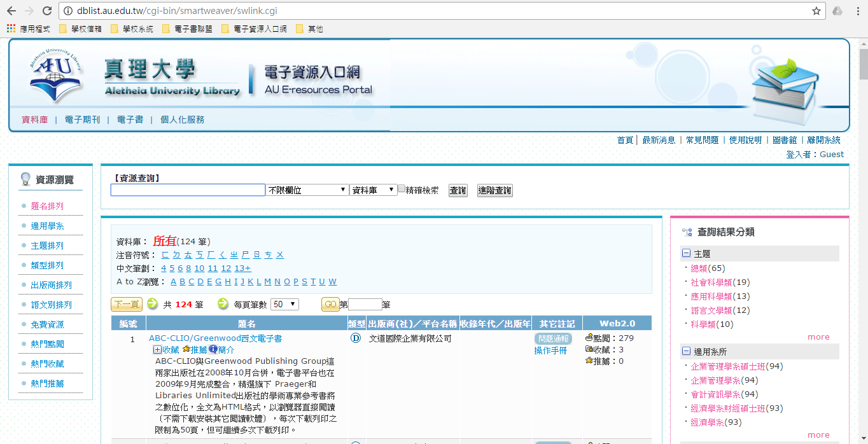Screen dimensions: 868x444
Task: Filter by 總類(65) subject
Action: pyautogui.click(x=708, y=268)
